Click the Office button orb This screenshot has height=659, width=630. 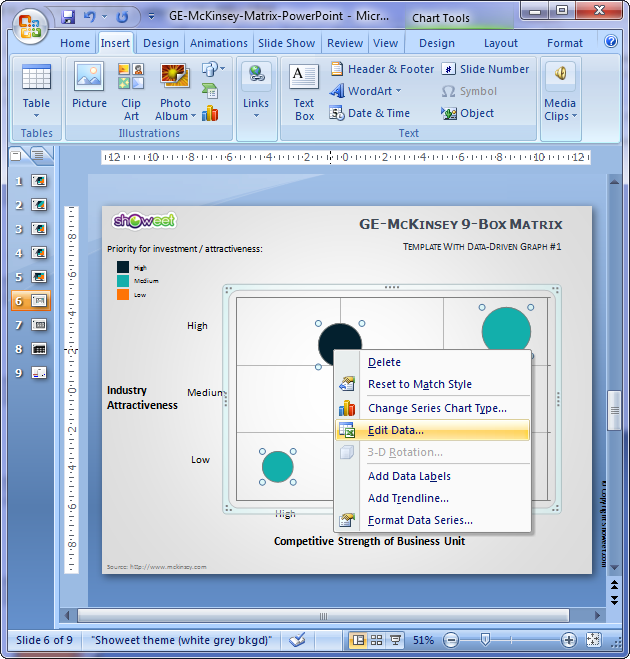click(x=29, y=26)
